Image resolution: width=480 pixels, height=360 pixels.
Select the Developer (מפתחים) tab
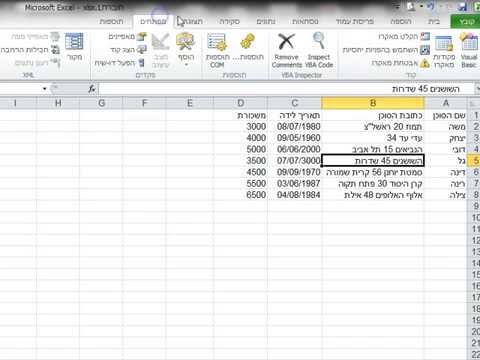coord(153,21)
